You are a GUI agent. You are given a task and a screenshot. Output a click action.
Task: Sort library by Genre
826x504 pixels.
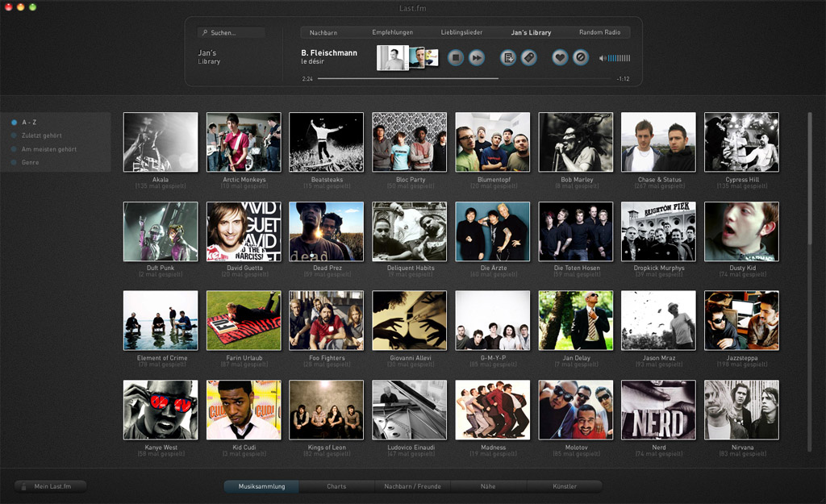[30, 163]
